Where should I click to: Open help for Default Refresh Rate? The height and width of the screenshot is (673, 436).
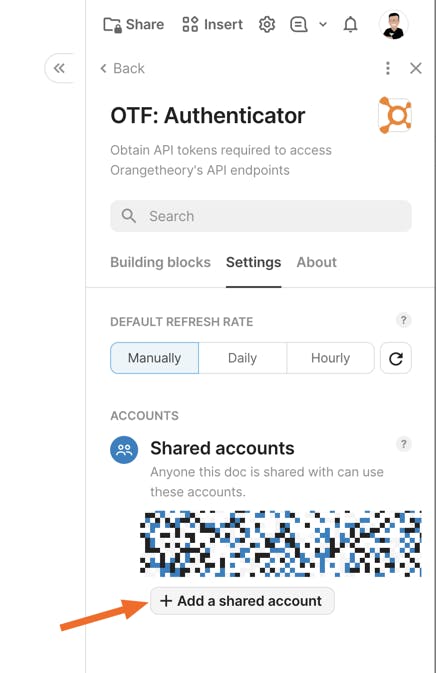point(403,320)
